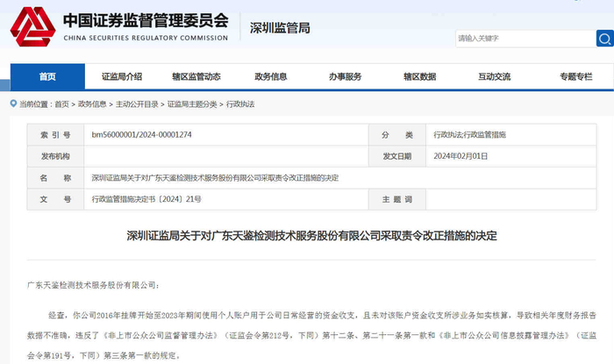Open the 证监局介绍 menu item

pos(122,76)
